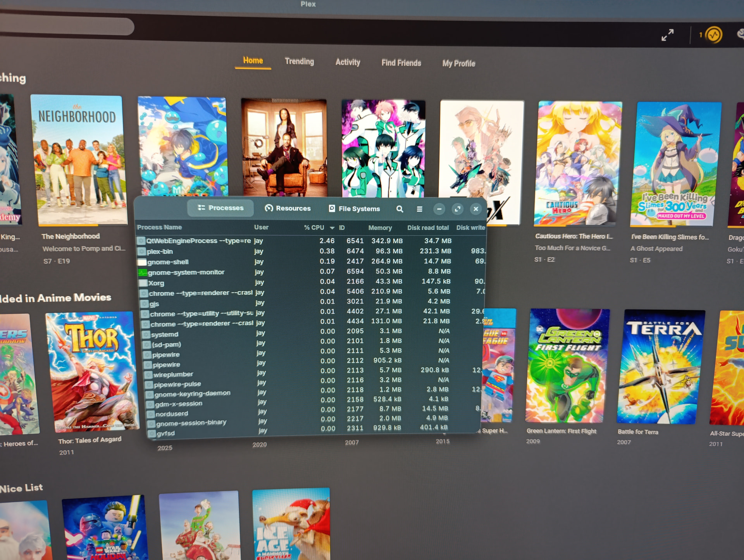Open the Trending page in Plex
744x560 pixels.
coord(299,62)
